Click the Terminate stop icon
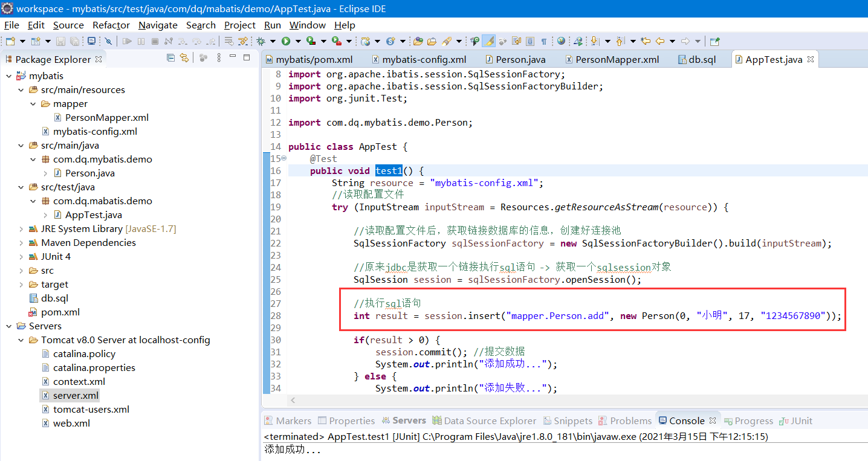Screen dimensions: 868x461 [x=155, y=41]
